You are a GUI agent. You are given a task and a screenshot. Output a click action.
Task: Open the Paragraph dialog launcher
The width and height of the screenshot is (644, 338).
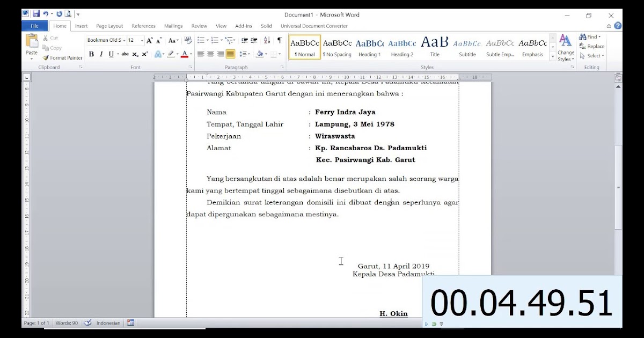282,67
